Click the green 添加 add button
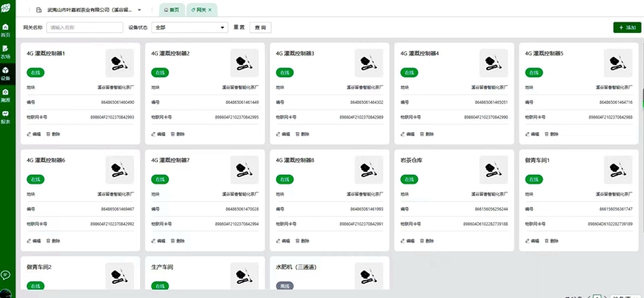The width and height of the screenshot is (644, 298). pyautogui.click(x=627, y=27)
